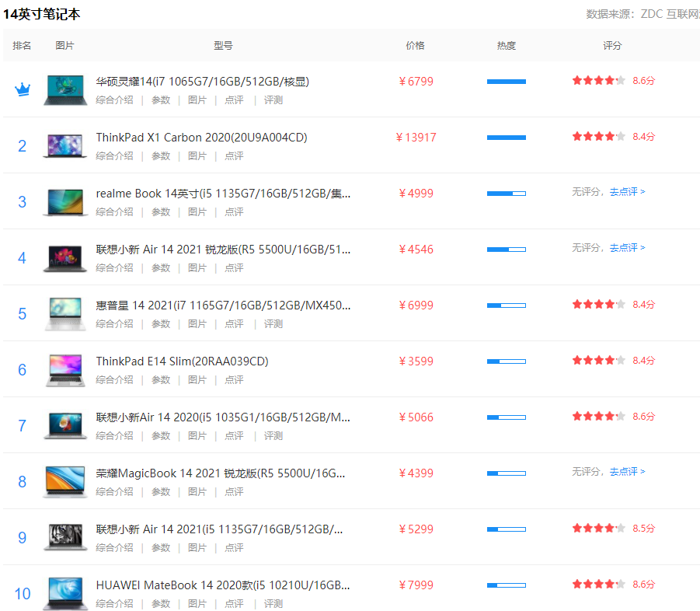Click 去点评 for 荣耀MagicBook 14 2021
The height and width of the screenshot is (611, 700).
[x=625, y=471]
